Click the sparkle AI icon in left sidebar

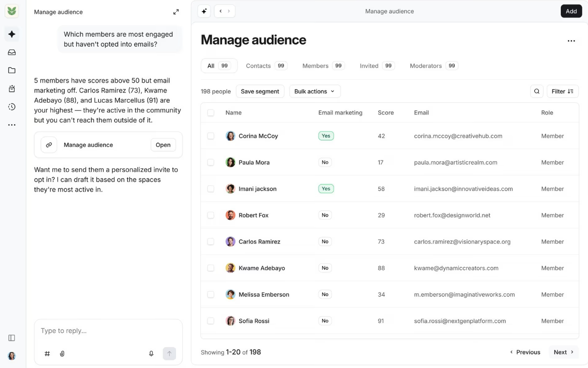[12, 34]
